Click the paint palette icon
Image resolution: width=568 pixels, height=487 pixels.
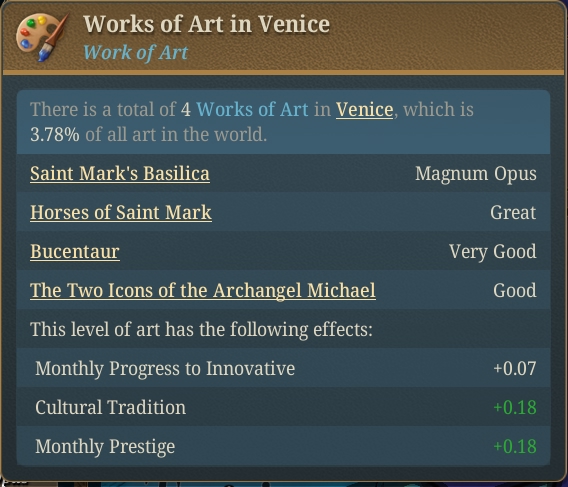click(42, 37)
